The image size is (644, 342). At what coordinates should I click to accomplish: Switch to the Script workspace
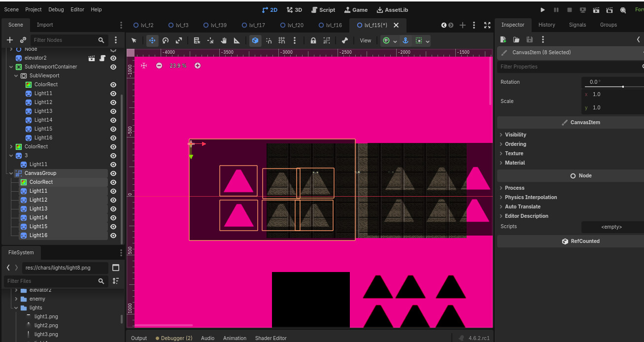tap(323, 10)
